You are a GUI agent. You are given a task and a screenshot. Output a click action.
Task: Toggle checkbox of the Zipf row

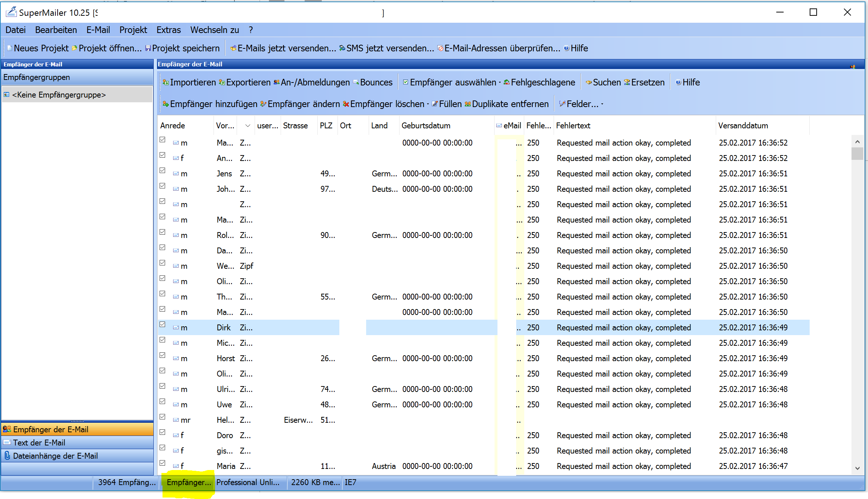(163, 263)
